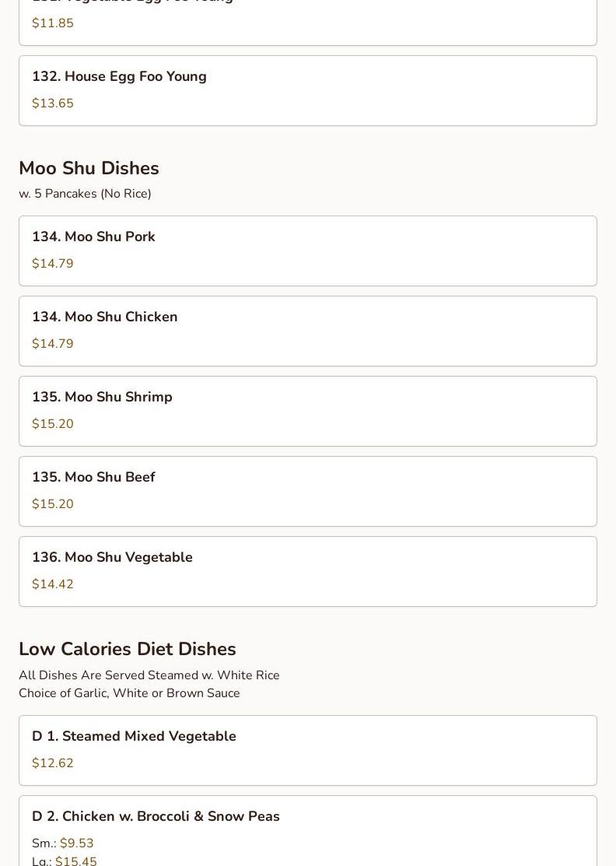Open the 134. Moo Shu Pork item
Viewport: 616px width, 866px height.
click(93, 237)
